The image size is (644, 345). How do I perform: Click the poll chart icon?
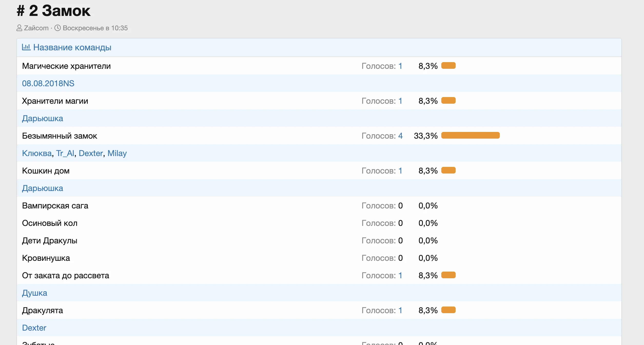tap(26, 47)
